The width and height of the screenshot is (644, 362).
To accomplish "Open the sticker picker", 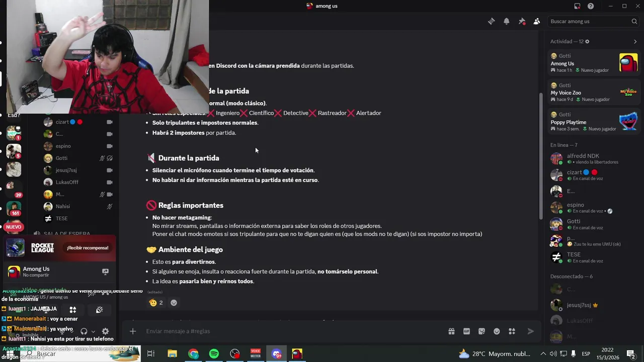I will pos(481,331).
